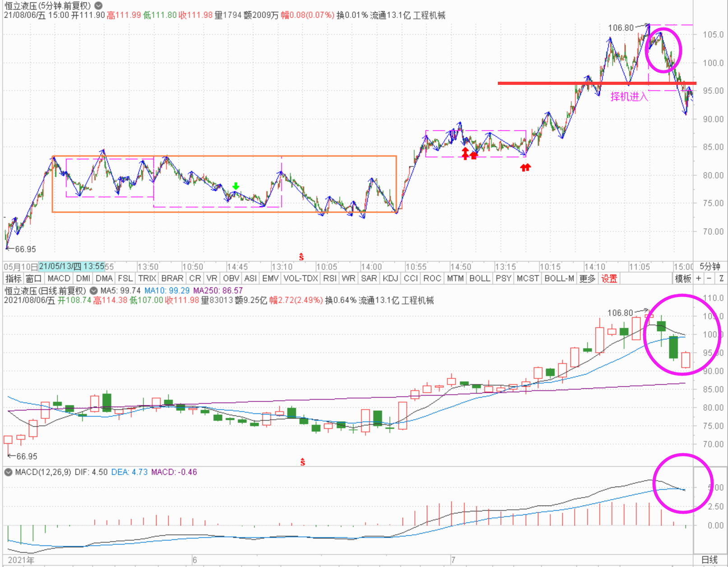
Task: Expand the 5-minute chart title dropdown arrow
Action: 98,6
